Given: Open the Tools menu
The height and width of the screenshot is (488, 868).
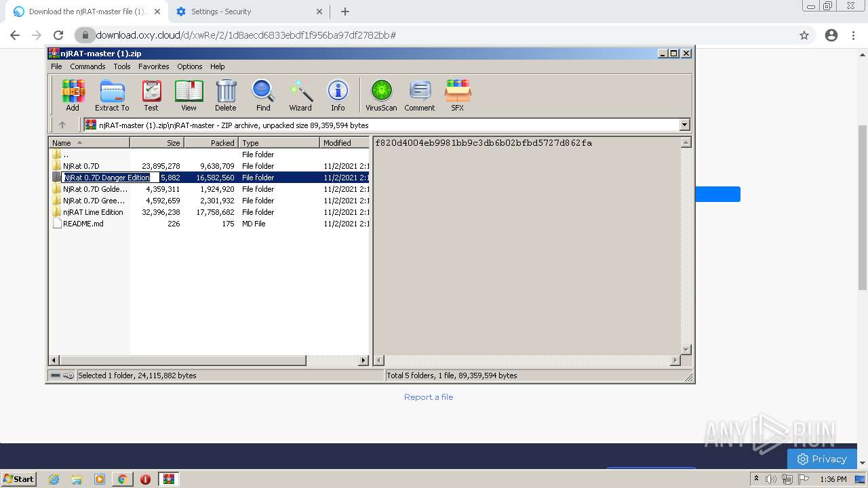Looking at the screenshot, I should [122, 66].
